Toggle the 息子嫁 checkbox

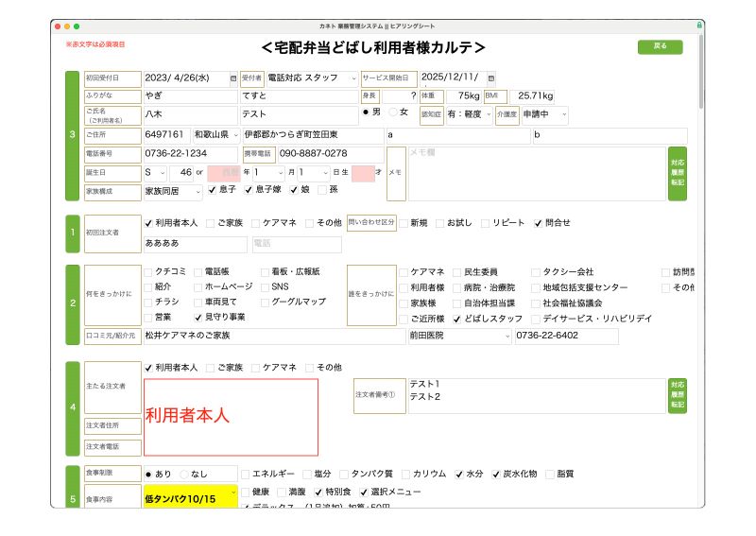tap(249, 190)
